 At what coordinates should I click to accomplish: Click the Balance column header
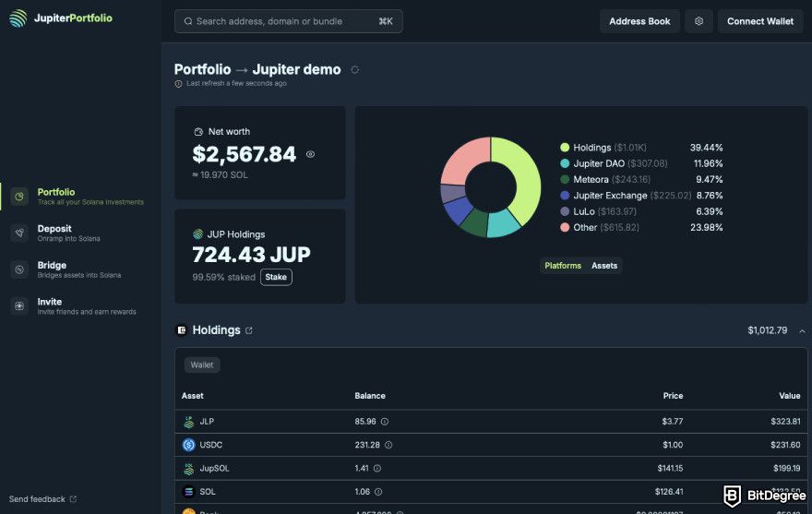click(x=370, y=396)
